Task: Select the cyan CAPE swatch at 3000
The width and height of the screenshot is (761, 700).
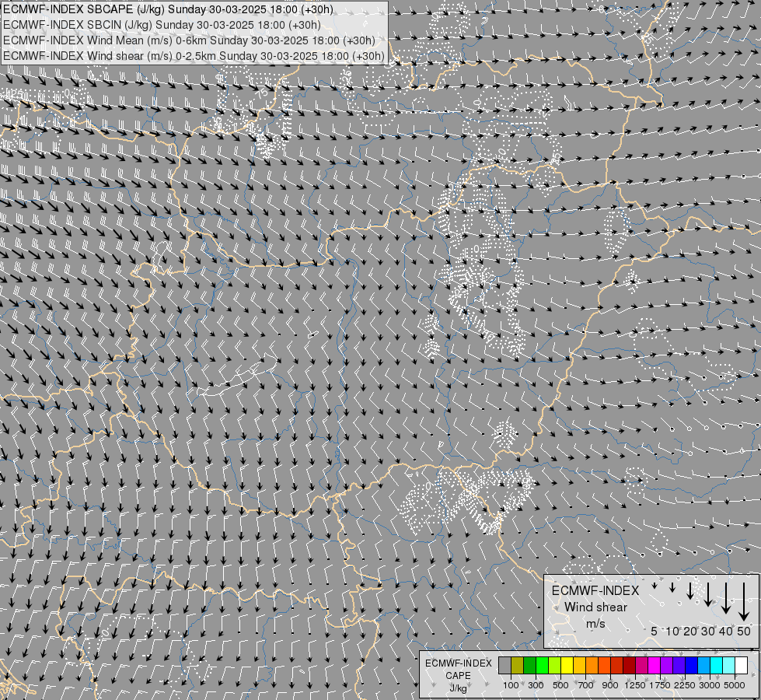Action: [716, 665]
